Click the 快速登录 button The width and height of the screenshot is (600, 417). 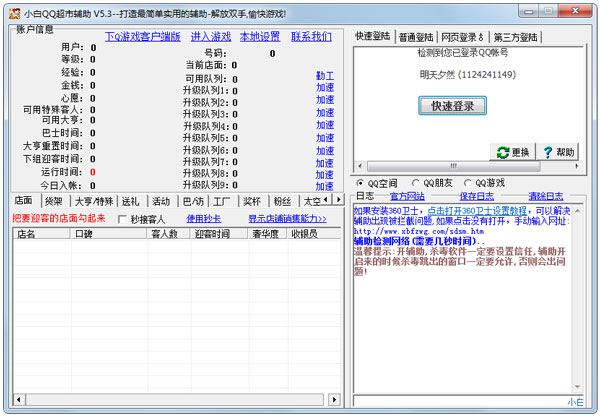tap(452, 106)
